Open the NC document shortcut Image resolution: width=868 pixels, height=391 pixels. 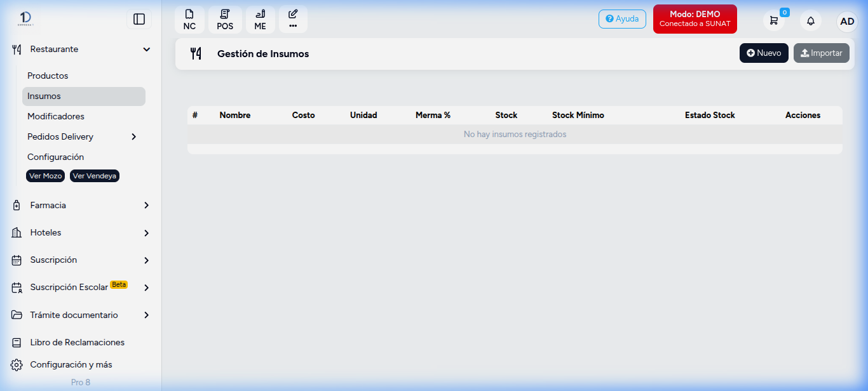(189, 20)
